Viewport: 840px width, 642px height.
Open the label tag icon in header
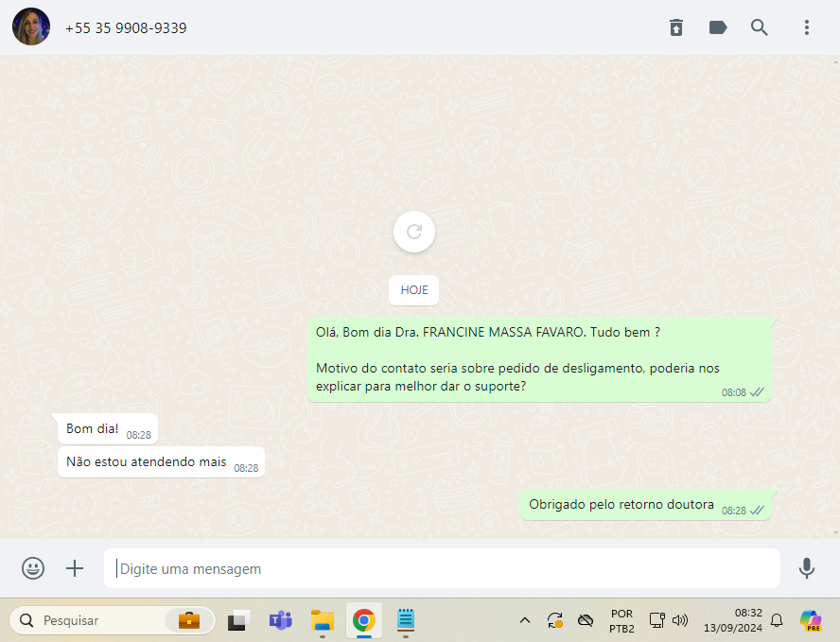click(718, 27)
